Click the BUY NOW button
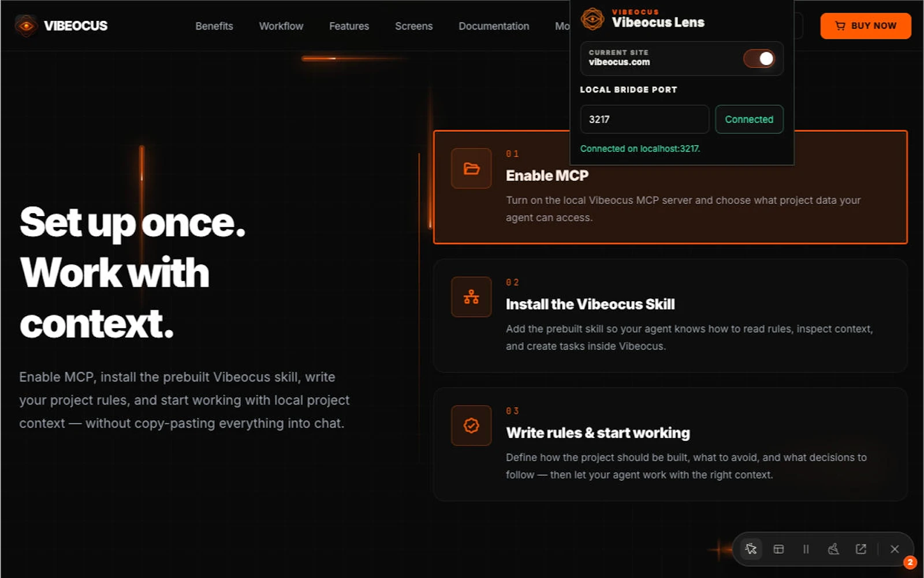924x578 pixels. click(866, 26)
